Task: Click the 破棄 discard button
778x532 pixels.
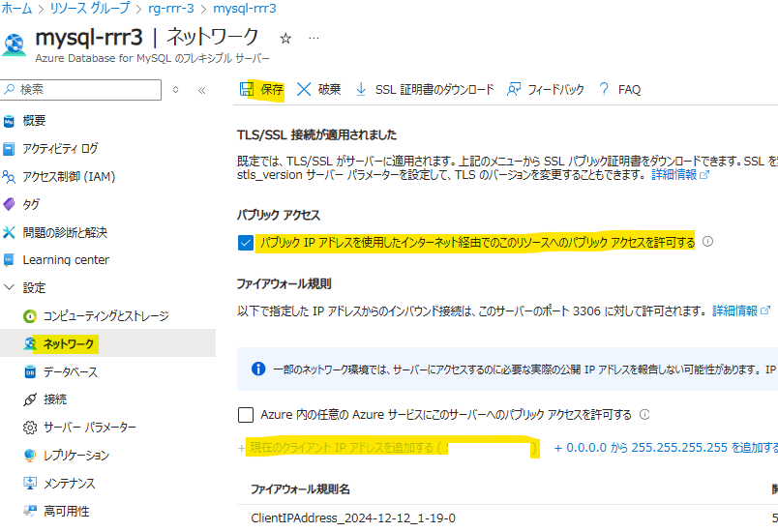Action: 318,89
